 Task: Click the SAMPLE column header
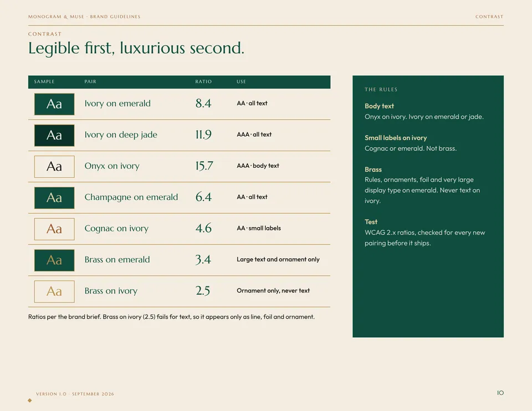tap(44, 82)
